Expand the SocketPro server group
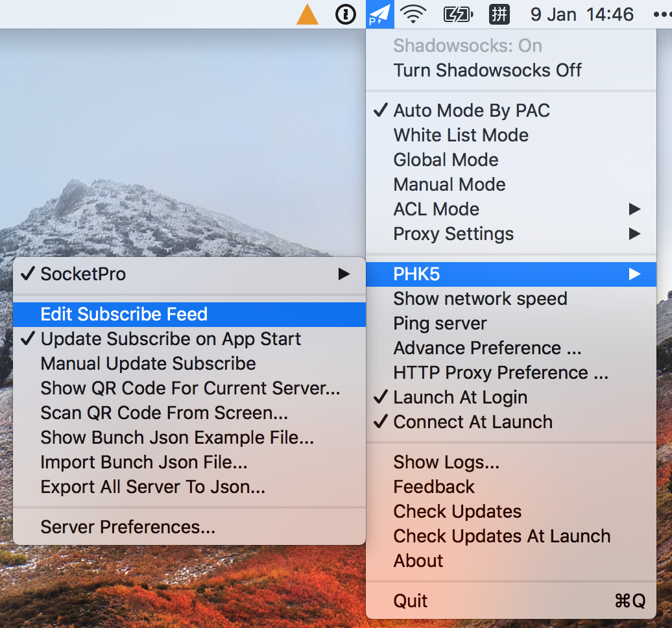 tap(189, 274)
